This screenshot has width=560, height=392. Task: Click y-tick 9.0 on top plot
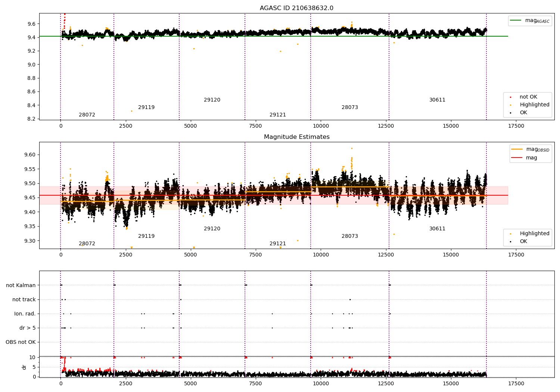point(31,65)
